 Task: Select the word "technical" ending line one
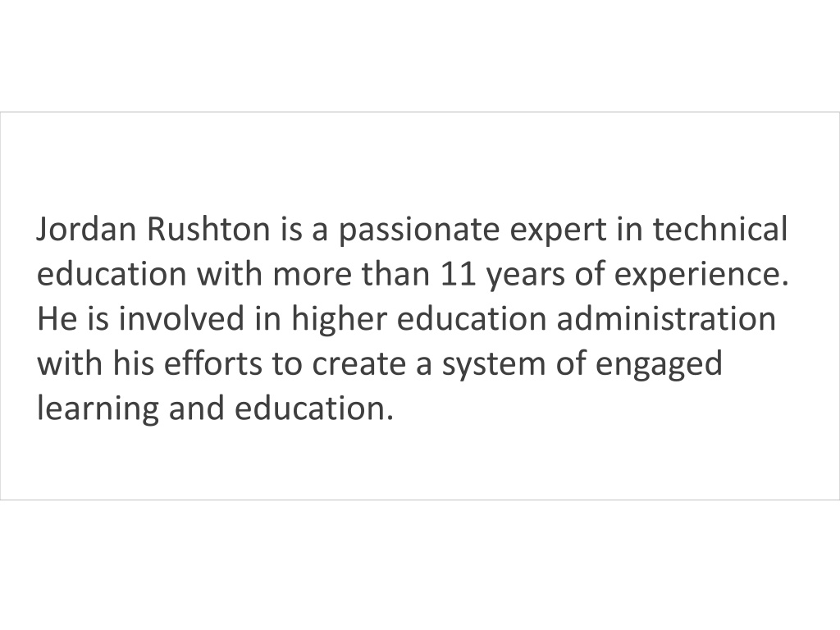tap(720, 229)
